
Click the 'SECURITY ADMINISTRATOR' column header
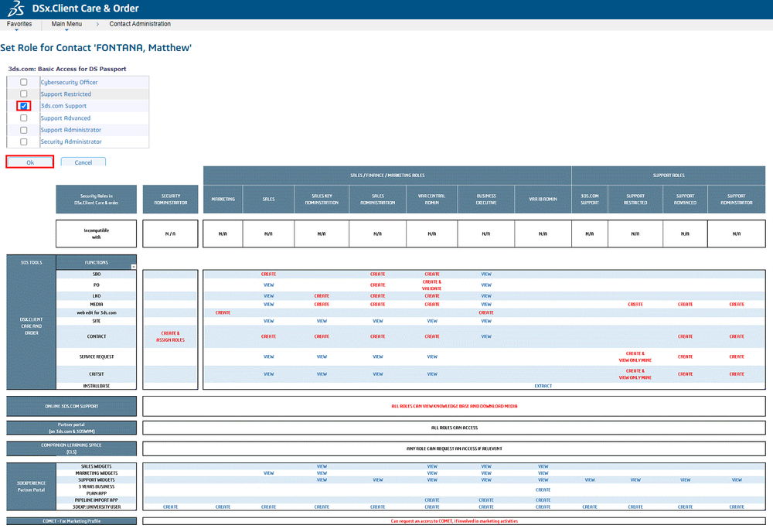tap(171, 199)
